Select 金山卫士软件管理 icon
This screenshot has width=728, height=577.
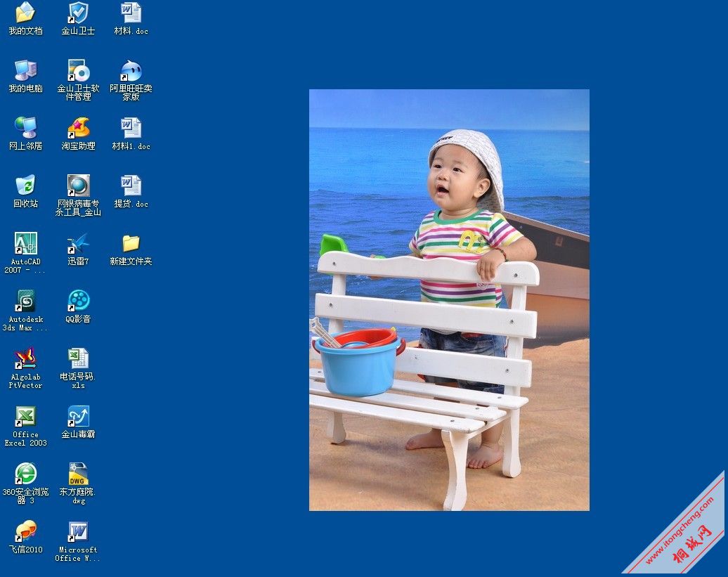pyautogui.click(x=78, y=70)
